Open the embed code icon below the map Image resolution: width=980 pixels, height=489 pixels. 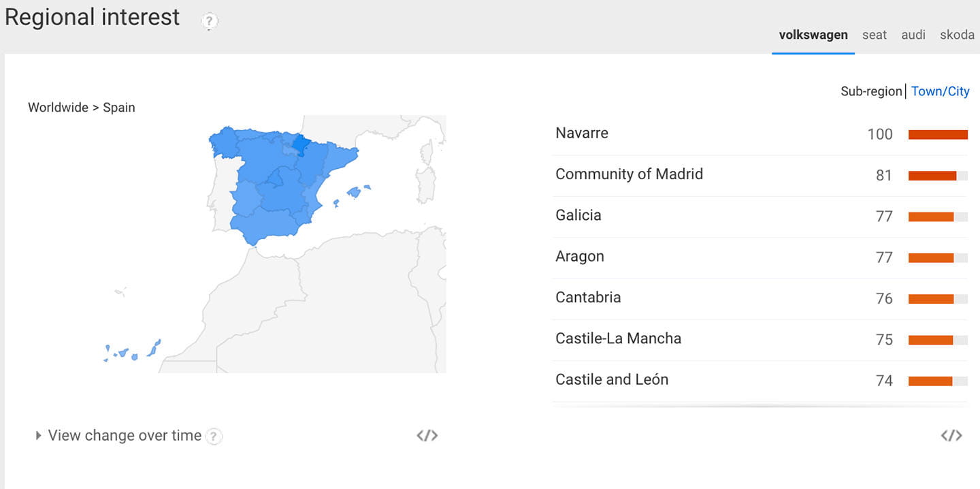[427, 436]
